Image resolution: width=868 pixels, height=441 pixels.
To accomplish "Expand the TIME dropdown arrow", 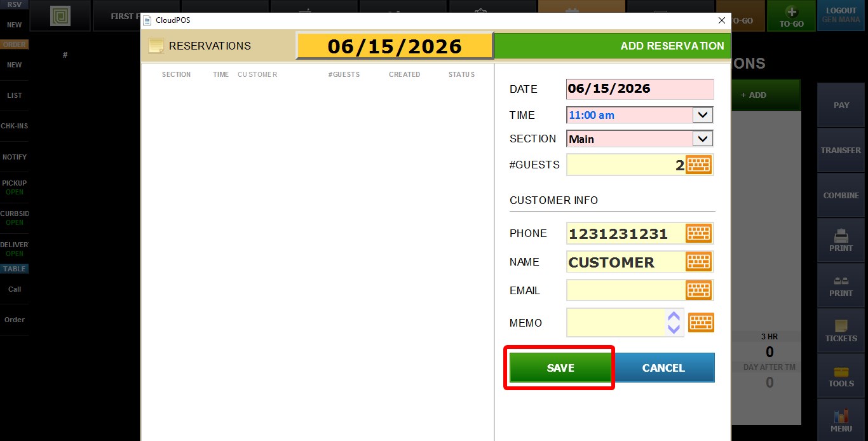I will tap(702, 115).
